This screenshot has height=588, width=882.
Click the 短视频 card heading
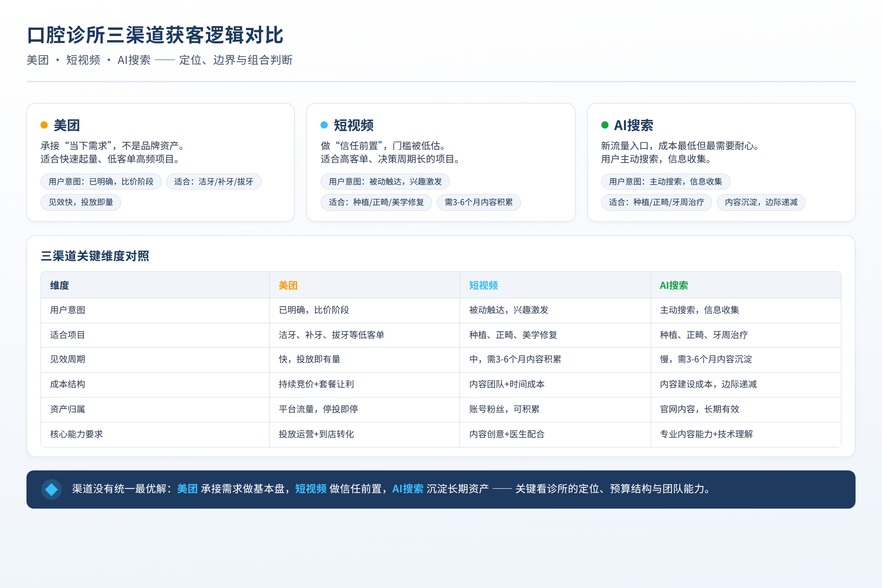(x=354, y=125)
